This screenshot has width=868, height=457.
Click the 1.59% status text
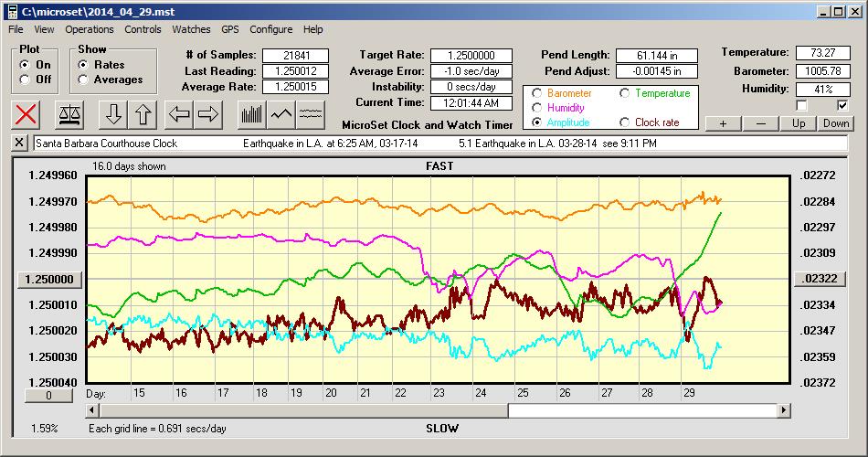pos(44,428)
